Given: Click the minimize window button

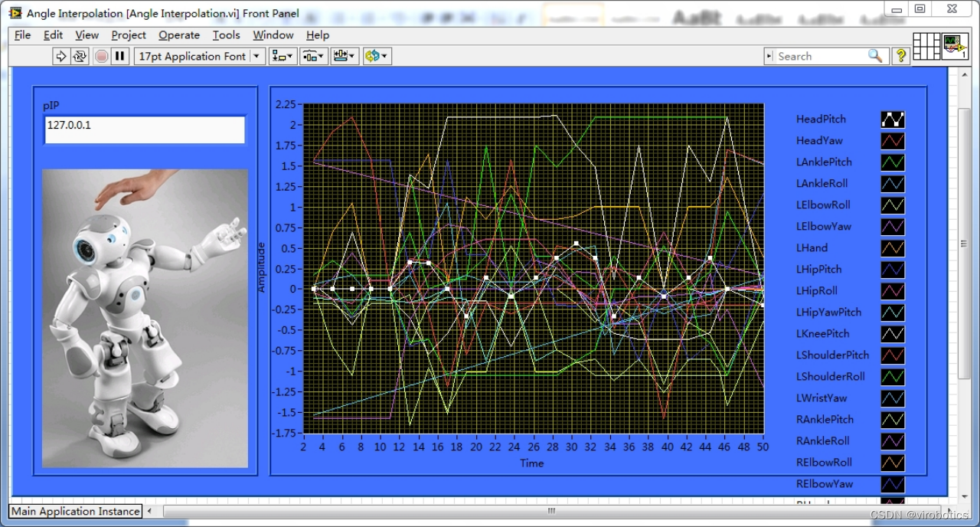Looking at the screenshot, I should tap(897, 8).
